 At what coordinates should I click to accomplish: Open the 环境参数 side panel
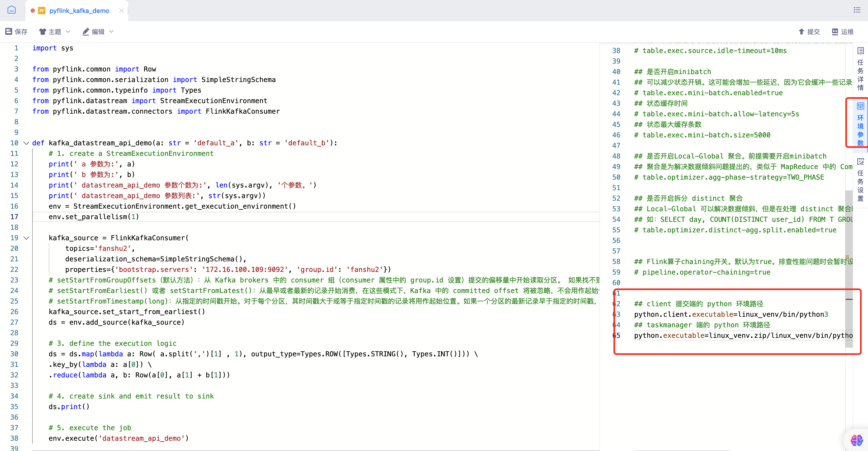pyautogui.click(x=860, y=124)
